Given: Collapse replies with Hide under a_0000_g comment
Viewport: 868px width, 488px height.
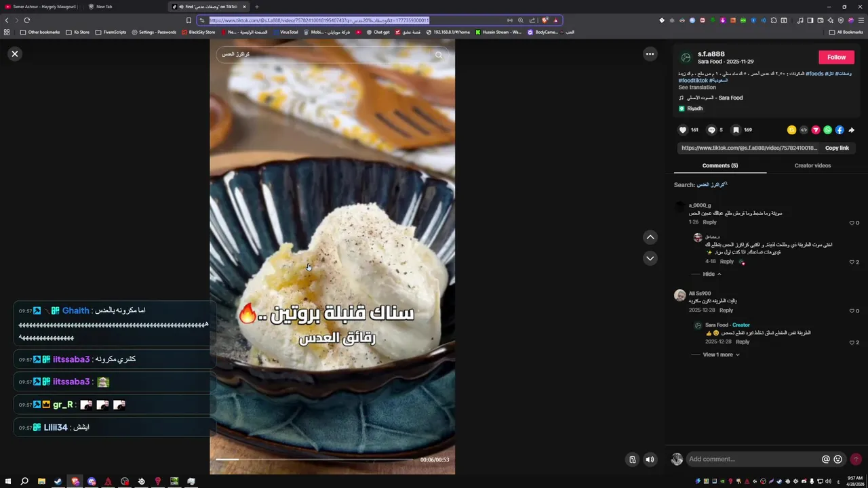Looking at the screenshot, I should click(711, 274).
